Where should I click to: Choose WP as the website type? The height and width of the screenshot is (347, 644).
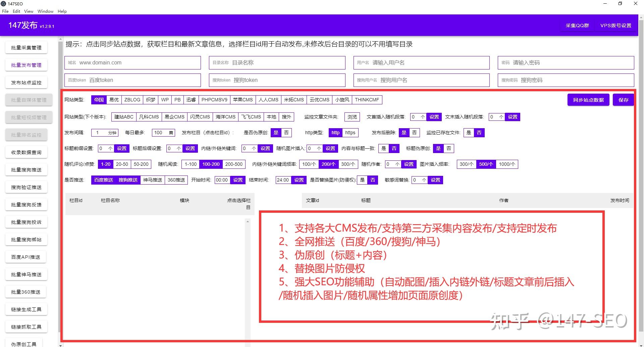[x=165, y=100]
